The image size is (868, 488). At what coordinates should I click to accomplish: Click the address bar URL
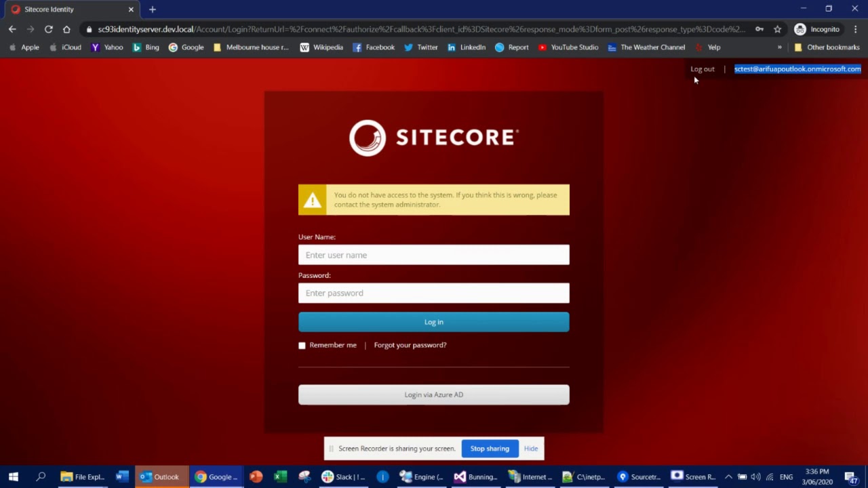(420, 29)
